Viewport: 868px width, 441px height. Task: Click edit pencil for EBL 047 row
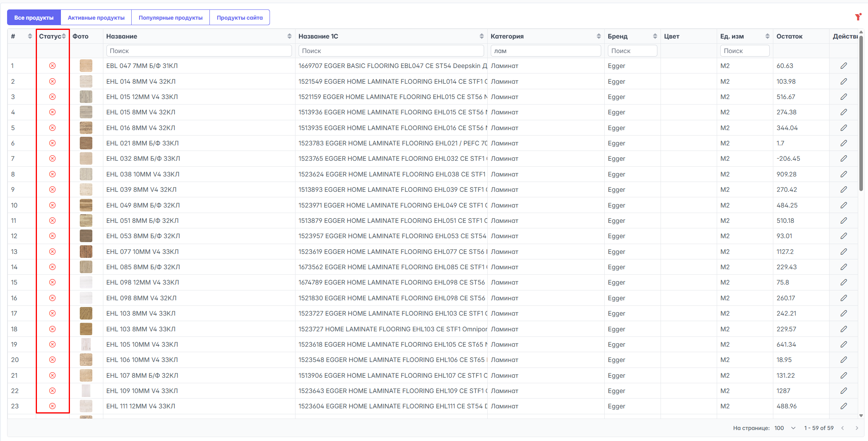[844, 66]
